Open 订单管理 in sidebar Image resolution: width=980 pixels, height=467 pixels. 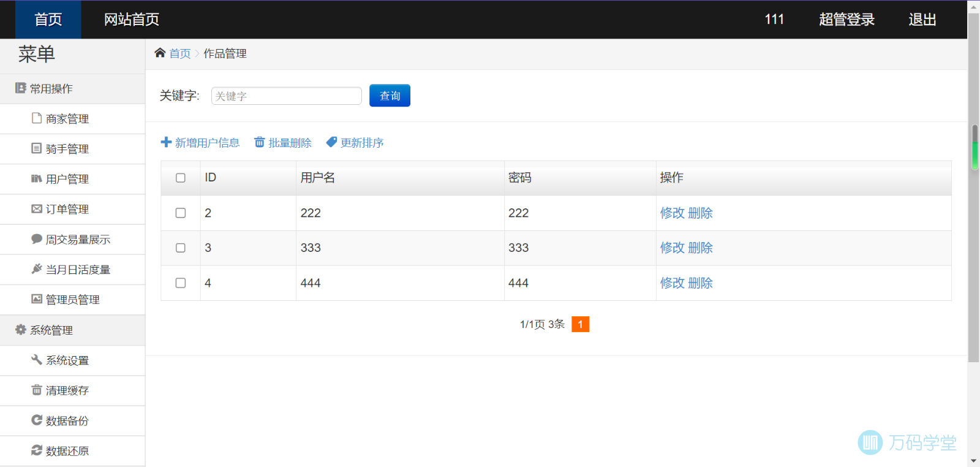tap(72, 209)
